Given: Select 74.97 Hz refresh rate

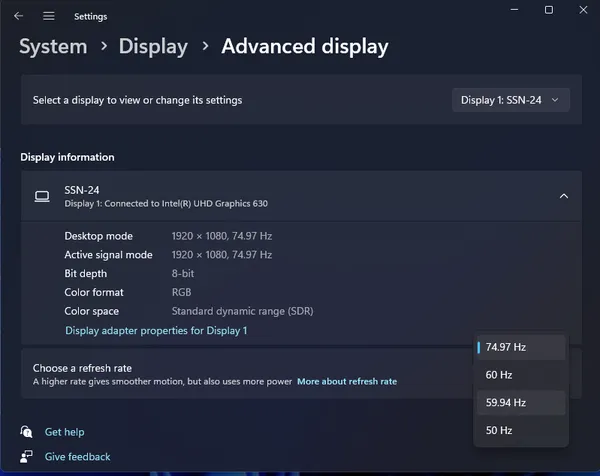Looking at the screenshot, I should click(521, 347).
